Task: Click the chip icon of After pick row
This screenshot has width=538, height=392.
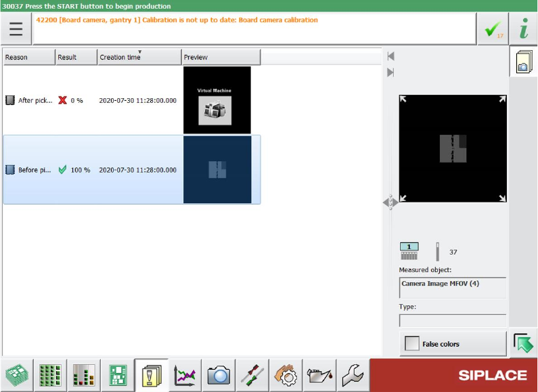Action: pyautogui.click(x=10, y=100)
